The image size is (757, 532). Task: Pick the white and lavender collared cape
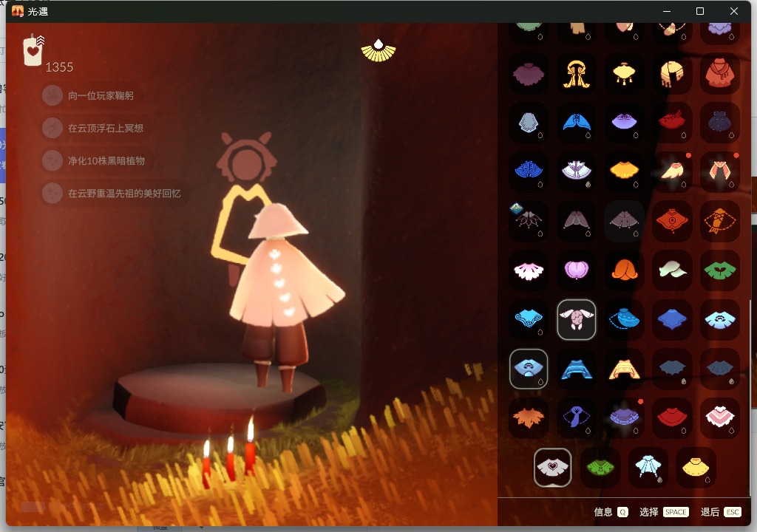click(576, 171)
